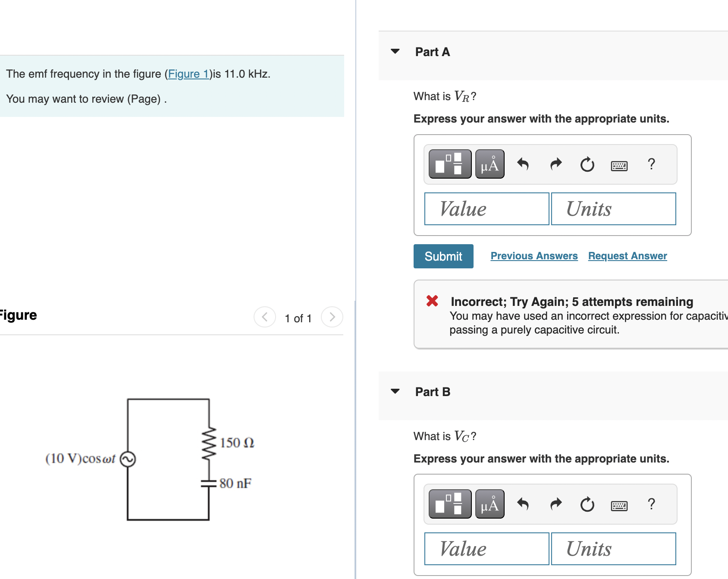728x579 pixels.
Task: Select the μÅ units insertion icon in Part A
Action: coord(490,164)
